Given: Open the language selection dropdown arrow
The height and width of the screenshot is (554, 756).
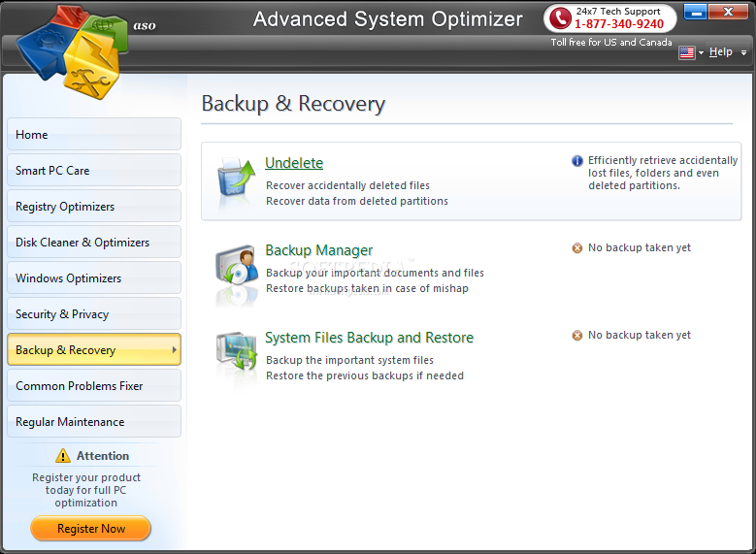Looking at the screenshot, I should pos(701,52).
